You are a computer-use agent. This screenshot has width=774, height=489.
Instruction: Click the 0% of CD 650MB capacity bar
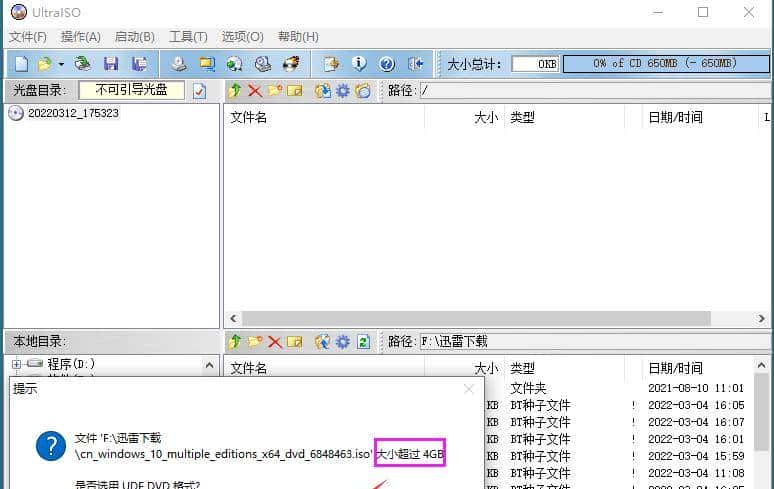pyautogui.click(x=666, y=64)
